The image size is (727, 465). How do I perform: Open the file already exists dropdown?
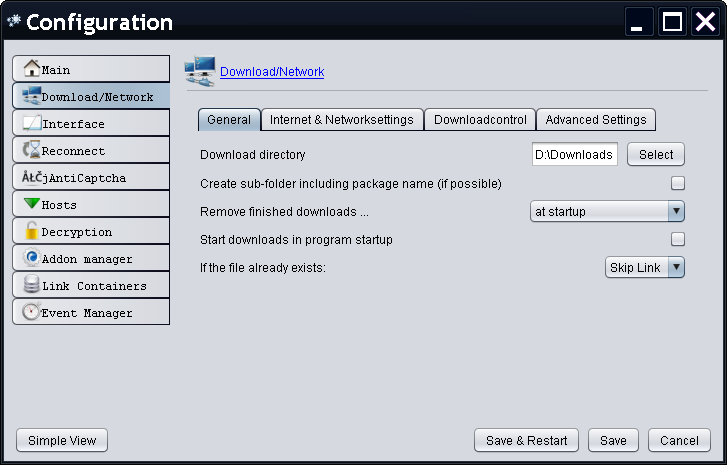point(676,267)
